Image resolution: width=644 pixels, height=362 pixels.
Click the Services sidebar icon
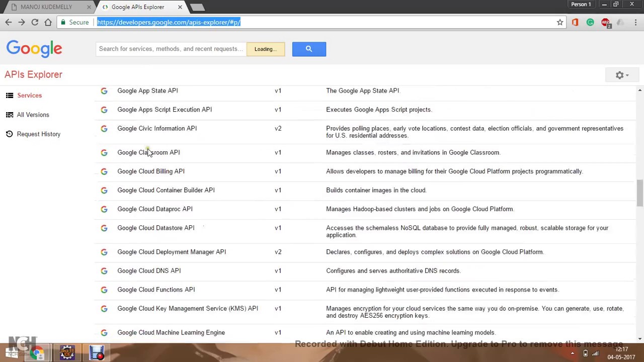click(x=10, y=96)
